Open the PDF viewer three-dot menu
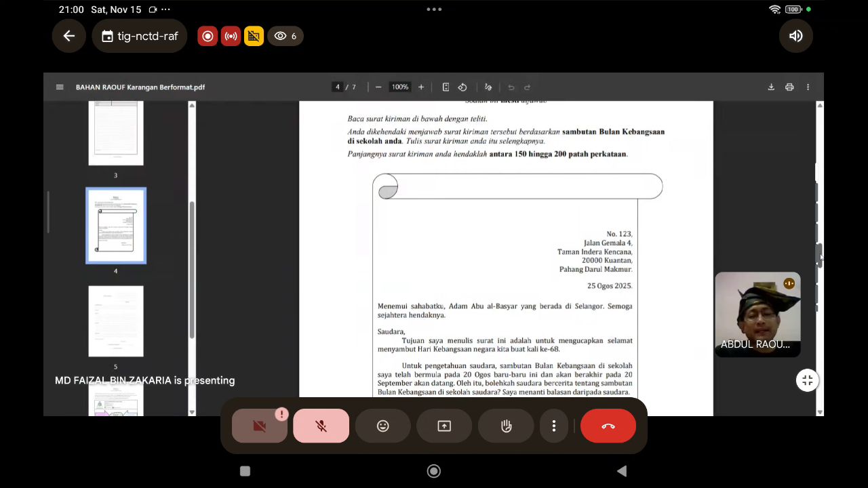The width and height of the screenshot is (868, 488). click(x=808, y=87)
